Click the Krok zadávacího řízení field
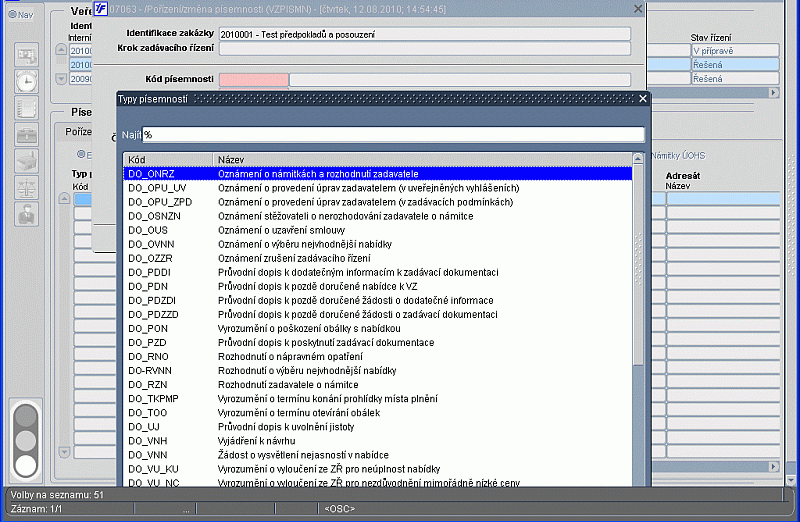800x522 pixels. click(424, 48)
